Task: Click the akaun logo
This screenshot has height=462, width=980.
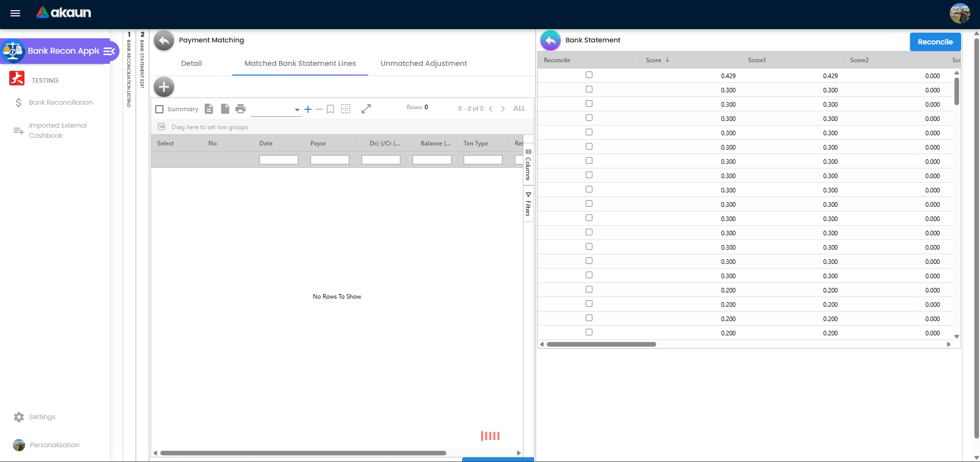Action: (x=63, y=12)
